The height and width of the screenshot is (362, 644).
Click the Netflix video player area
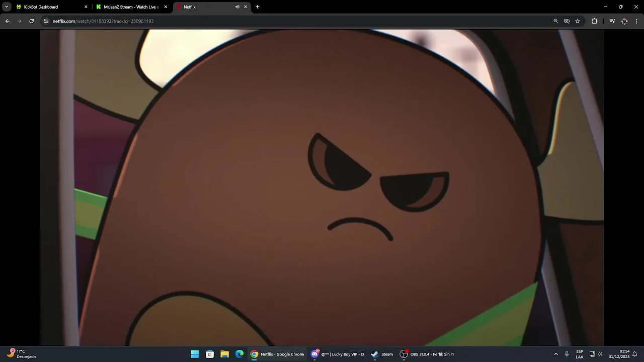322,188
